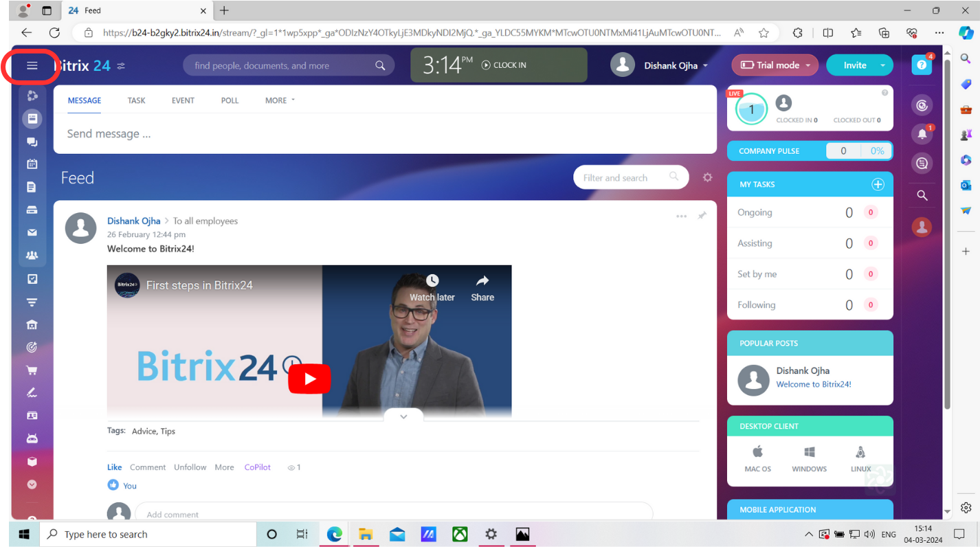
Task: Pin the Welcome to Bitrix24 post
Action: pos(702,216)
